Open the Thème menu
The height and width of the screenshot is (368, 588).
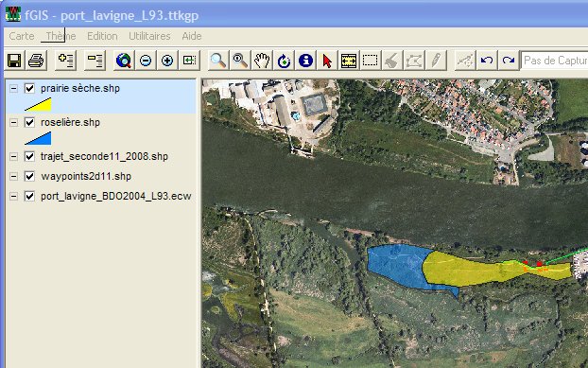61,36
